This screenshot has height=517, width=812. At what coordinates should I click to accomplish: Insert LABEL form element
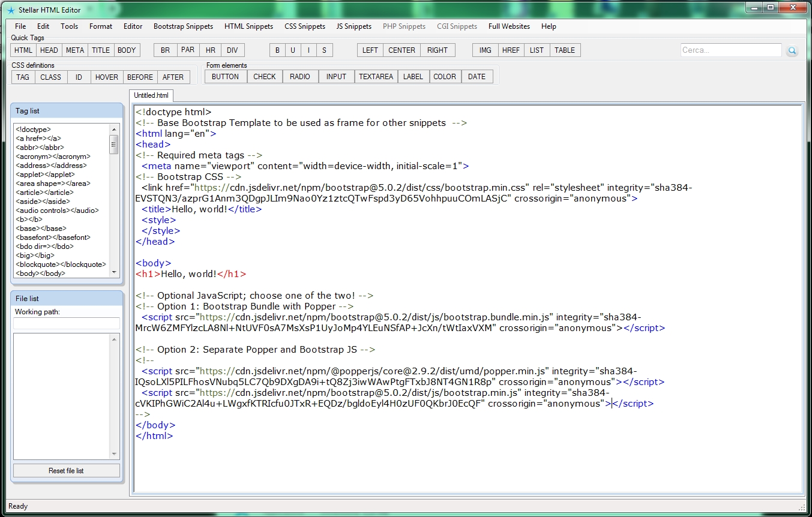click(x=414, y=77)
